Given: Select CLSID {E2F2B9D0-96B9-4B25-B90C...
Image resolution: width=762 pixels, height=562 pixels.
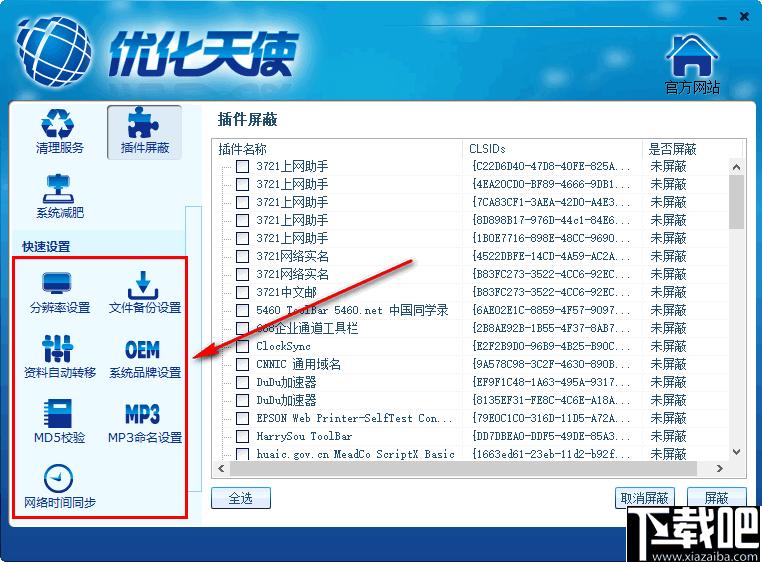Looking at the screenshot, I should [551, 346].
